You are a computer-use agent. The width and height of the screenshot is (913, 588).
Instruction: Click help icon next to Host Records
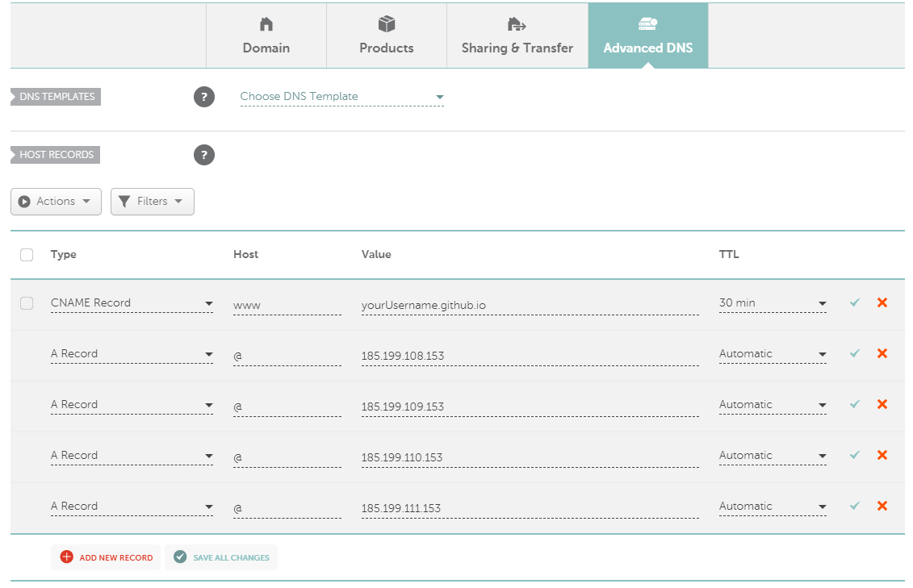click(204, 155)
